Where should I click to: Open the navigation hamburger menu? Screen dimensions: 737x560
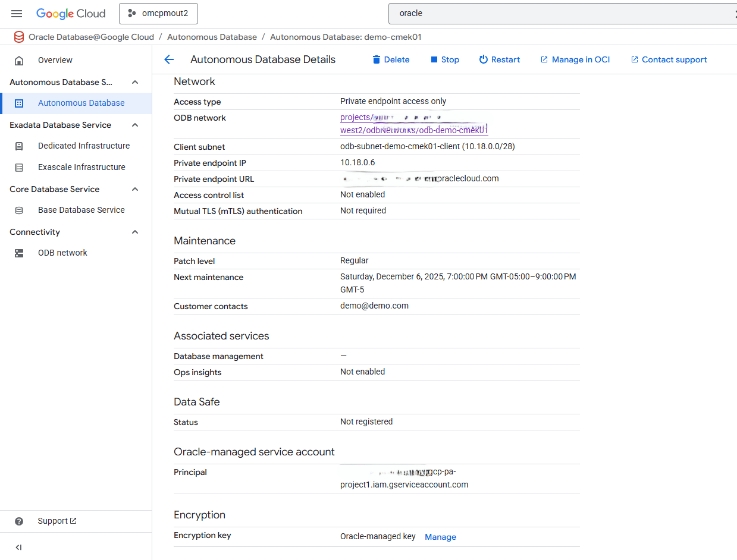(16, 13)
